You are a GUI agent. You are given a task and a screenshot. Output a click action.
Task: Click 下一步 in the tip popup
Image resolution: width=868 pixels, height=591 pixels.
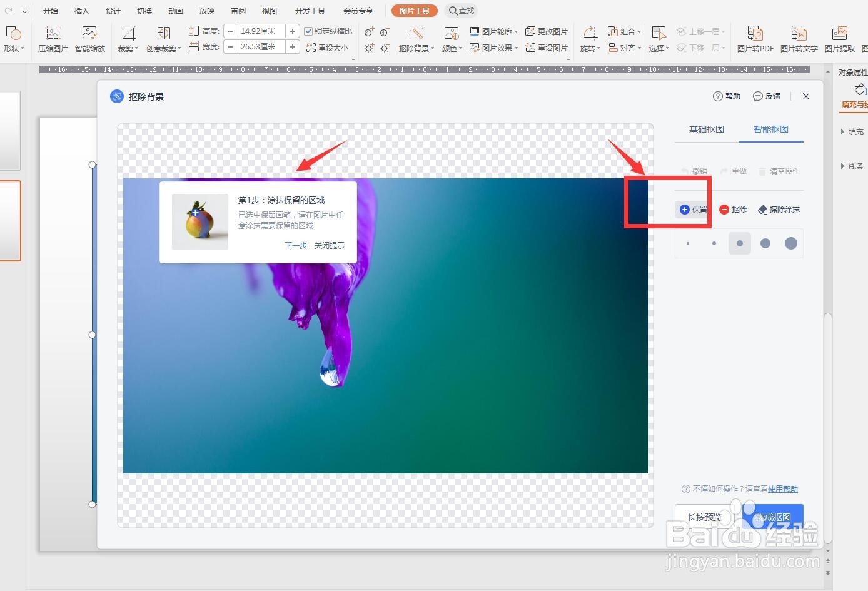click(296, 246)
